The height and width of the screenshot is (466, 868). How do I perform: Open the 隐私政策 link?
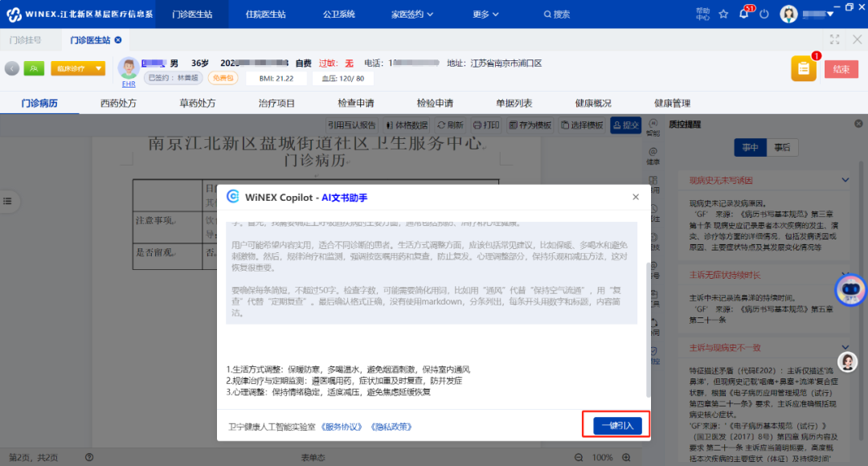[391, 427]
